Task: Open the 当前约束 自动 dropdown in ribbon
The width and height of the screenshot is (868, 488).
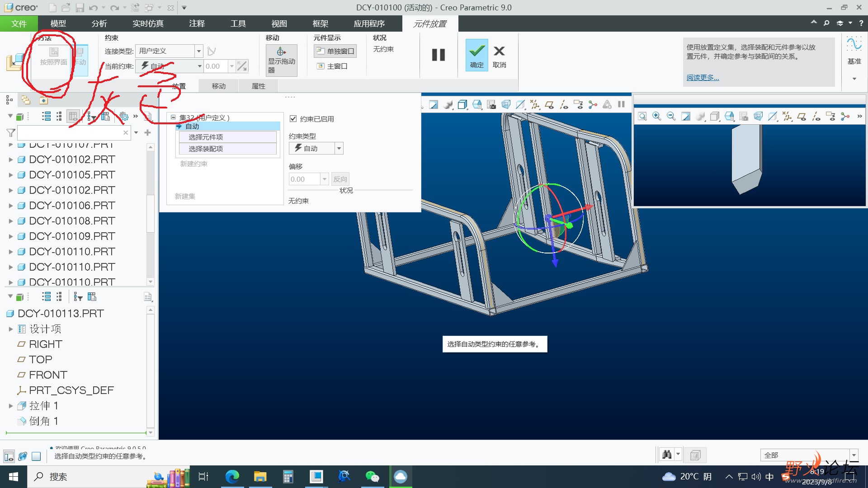Action: (x=199, y=66)
